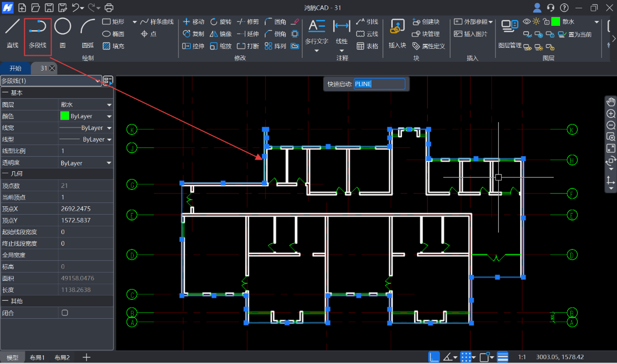The image size is (617, 364).
Task: Open the 填充 hatch tool
Action: click(x=113, y=46)
